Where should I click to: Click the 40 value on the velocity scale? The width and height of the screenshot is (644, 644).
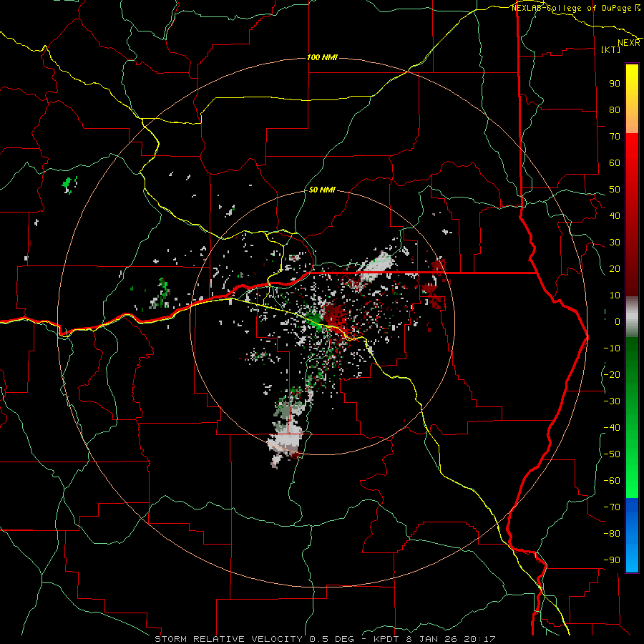click(615, 216)
